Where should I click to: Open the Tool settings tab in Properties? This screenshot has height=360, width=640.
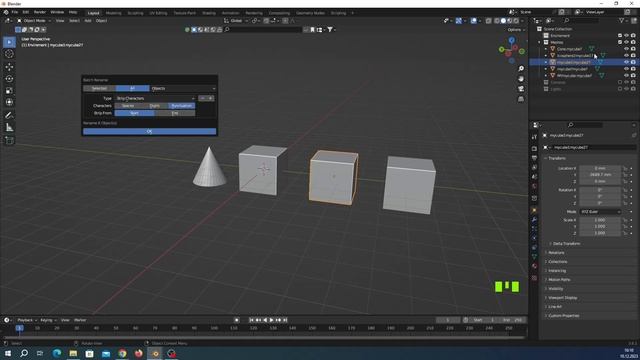click(534, 137)
